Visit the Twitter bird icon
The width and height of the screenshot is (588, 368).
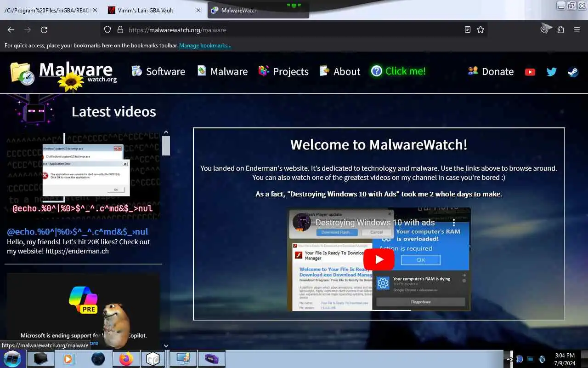point(551,72)
